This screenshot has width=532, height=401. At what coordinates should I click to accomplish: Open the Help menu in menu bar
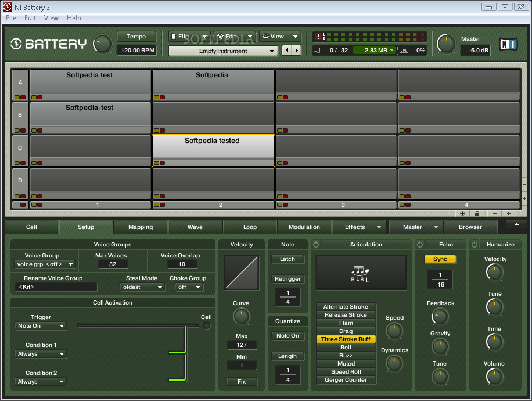[x=74, y=18]
